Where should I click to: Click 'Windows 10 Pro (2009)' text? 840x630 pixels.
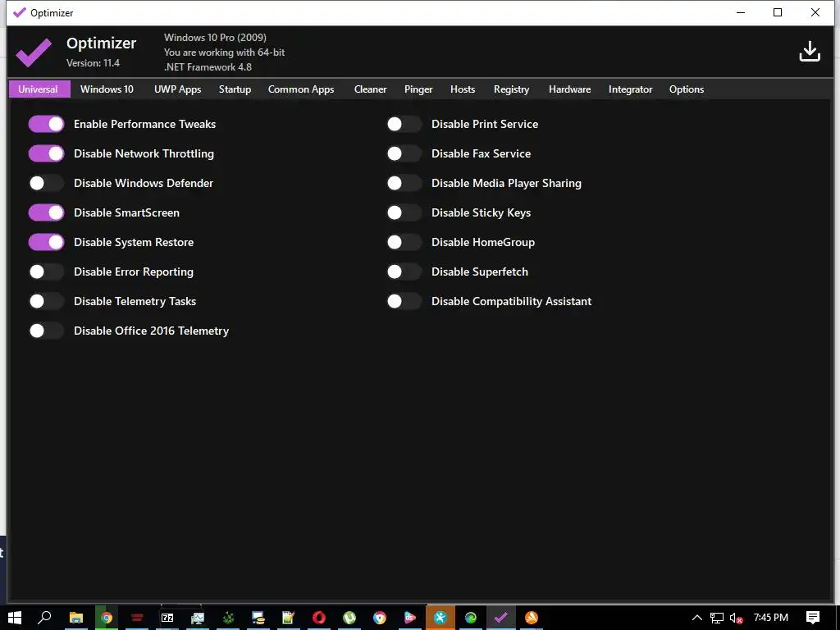(215, 38)
